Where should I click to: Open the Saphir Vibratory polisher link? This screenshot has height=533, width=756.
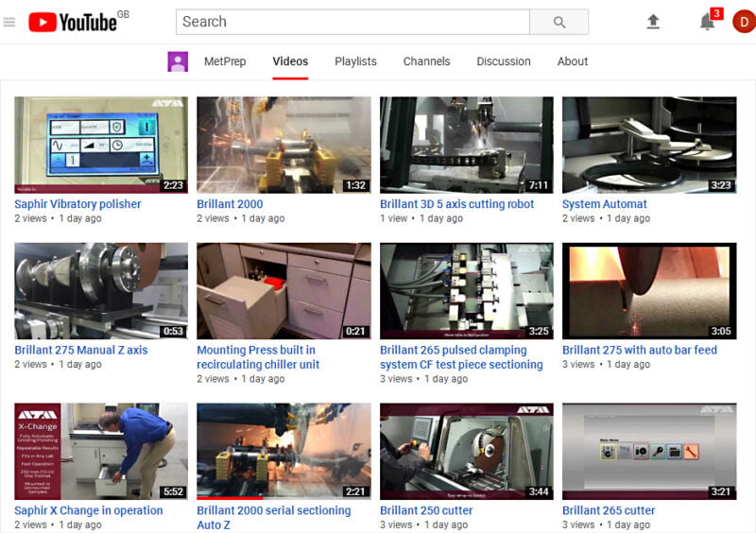(x=77, y=204)
